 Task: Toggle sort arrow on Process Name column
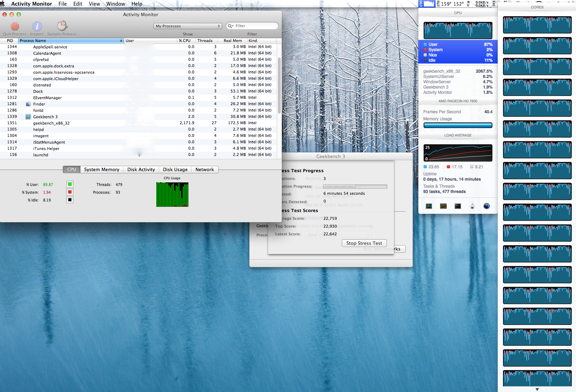pos(121,41)
